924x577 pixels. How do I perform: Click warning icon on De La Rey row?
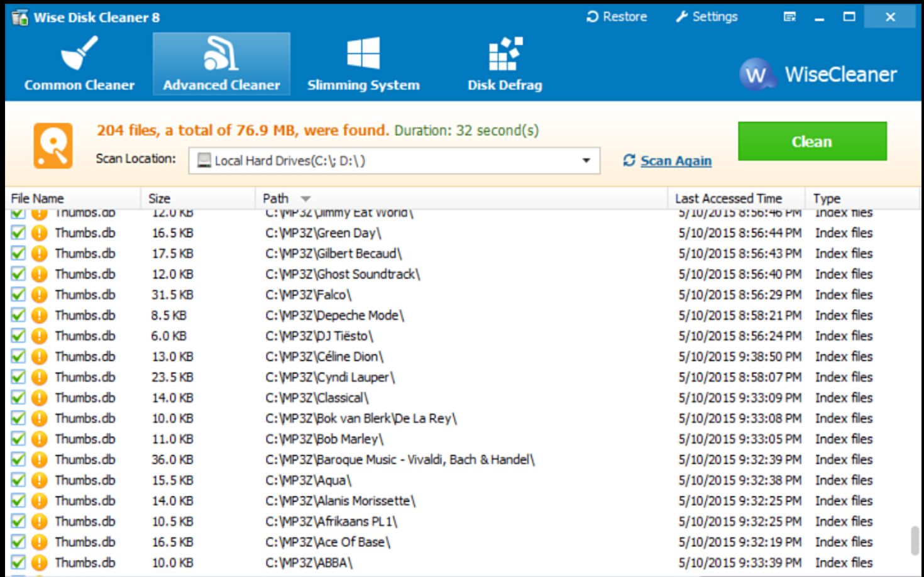pos(40,418)
